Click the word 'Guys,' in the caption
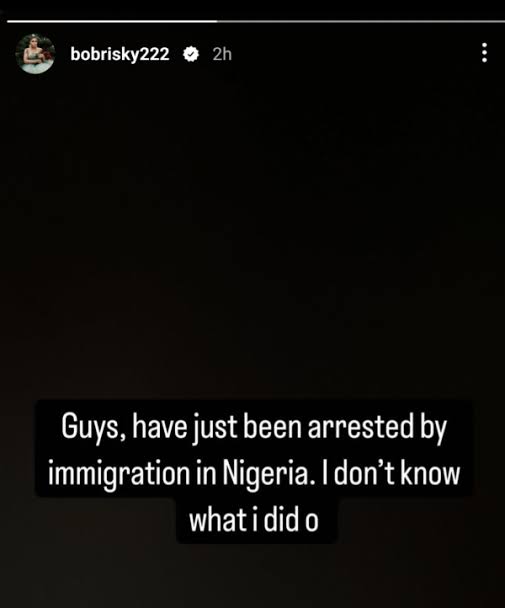This screenshot has width=505, height=608. (93, 428)
